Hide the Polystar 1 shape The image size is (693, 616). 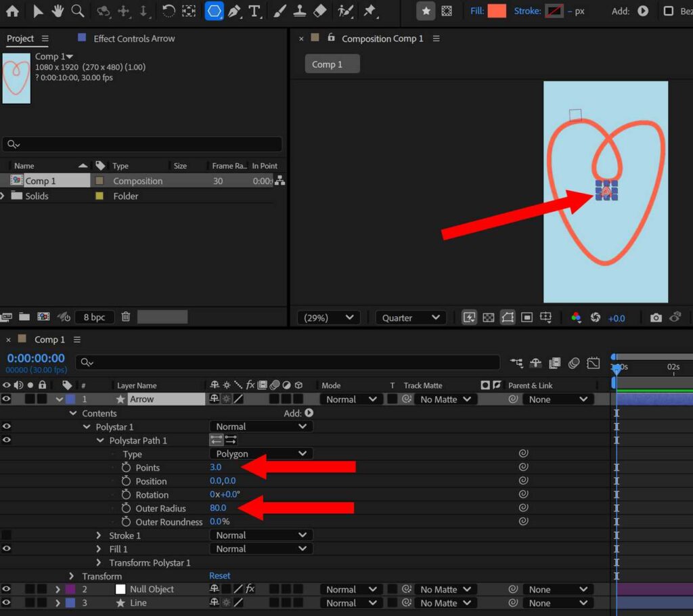[x=6, y=426]
